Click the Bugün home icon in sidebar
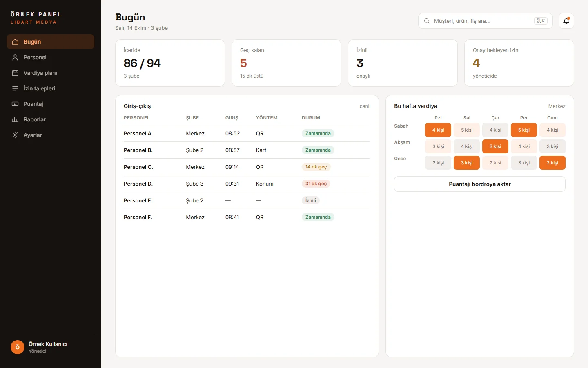 coord(15,42)
